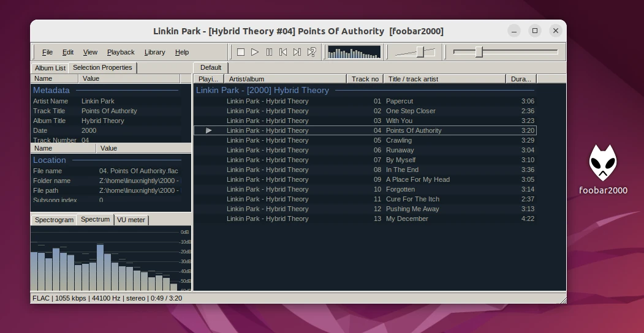Viewport: 644px width, 333px height.
Task: Sort by Artist/album column header
Action: coord(286,79)
